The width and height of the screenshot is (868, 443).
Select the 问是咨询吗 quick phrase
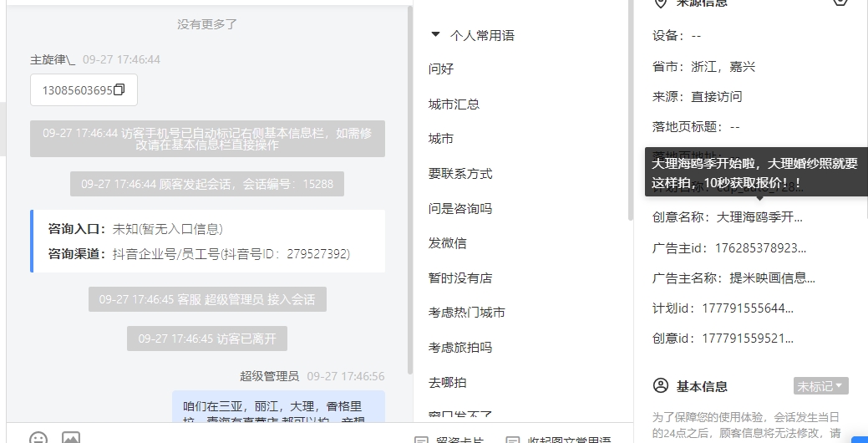[x=460, y=208]
